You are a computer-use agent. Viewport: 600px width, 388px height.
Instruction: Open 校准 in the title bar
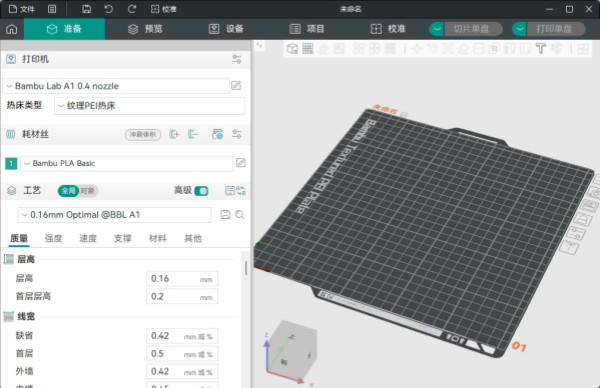[x=164, y=9]
